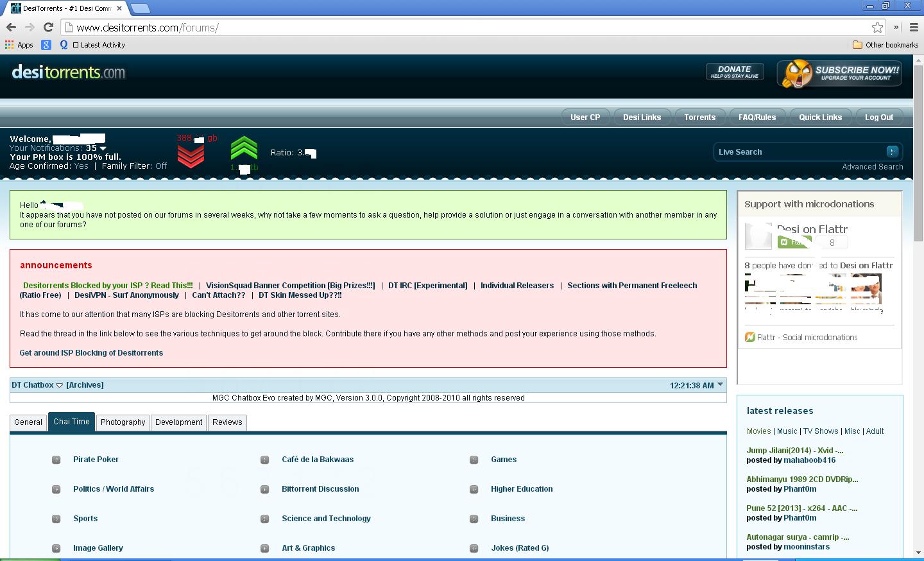
Task: Click the green upload arrows icon
Action: click(x=244, y=149)
